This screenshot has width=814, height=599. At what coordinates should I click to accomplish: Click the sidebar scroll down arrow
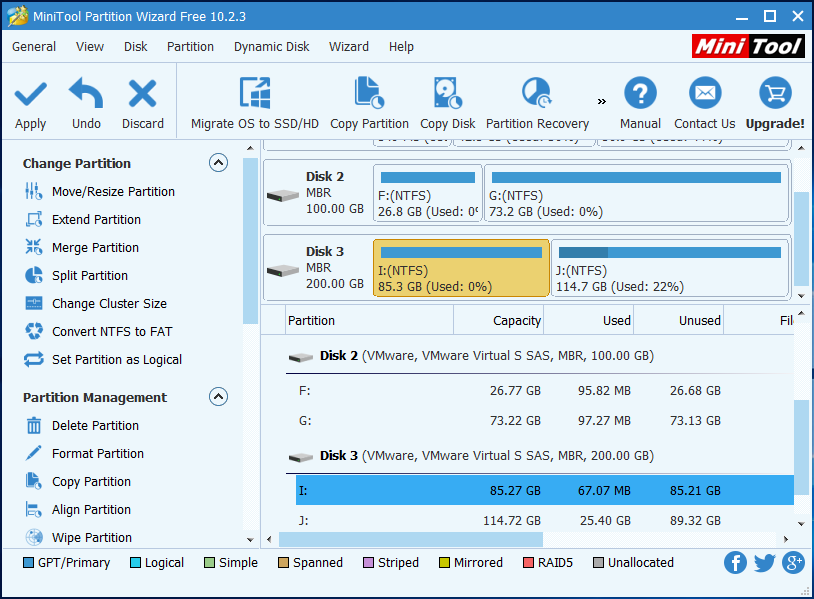pyautogui.click(x=250, y=540)
